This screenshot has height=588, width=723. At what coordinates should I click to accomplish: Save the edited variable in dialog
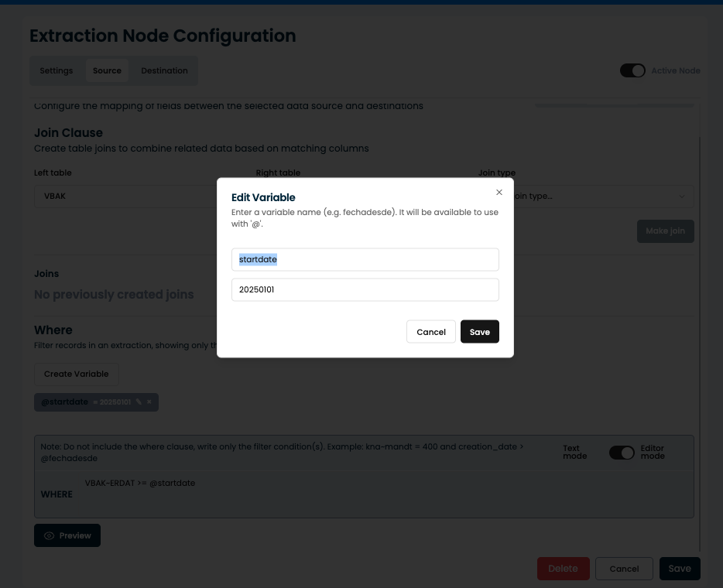click(x=479, y=332)
